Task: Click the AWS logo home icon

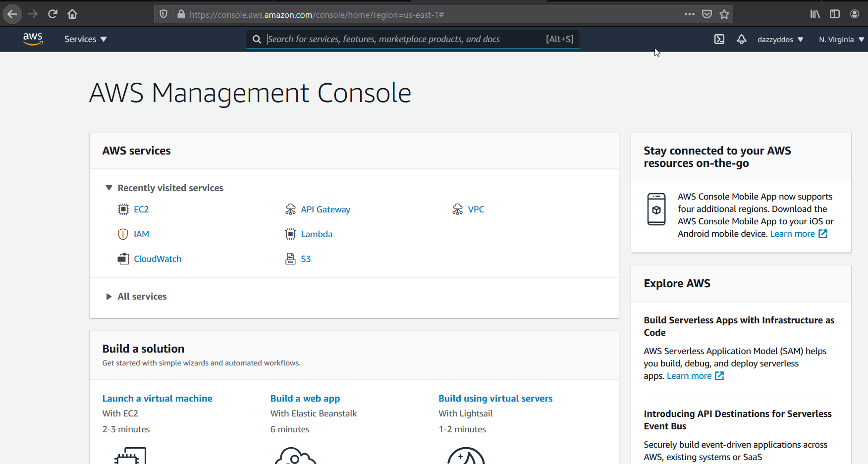Action: [x=33, y=39]
